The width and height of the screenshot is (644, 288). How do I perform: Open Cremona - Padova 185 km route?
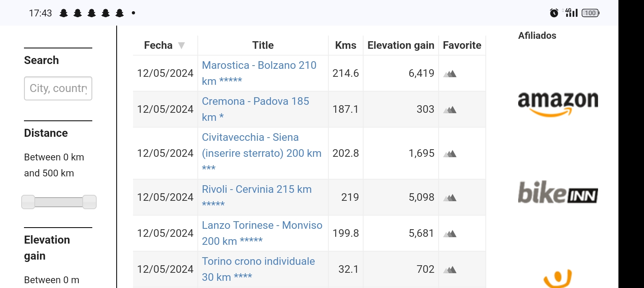256,109
